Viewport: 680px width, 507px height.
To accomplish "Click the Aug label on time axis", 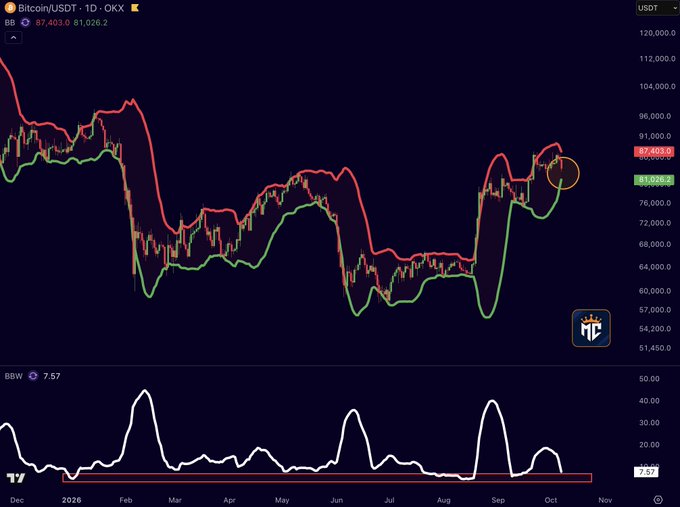I will (444, 500).
